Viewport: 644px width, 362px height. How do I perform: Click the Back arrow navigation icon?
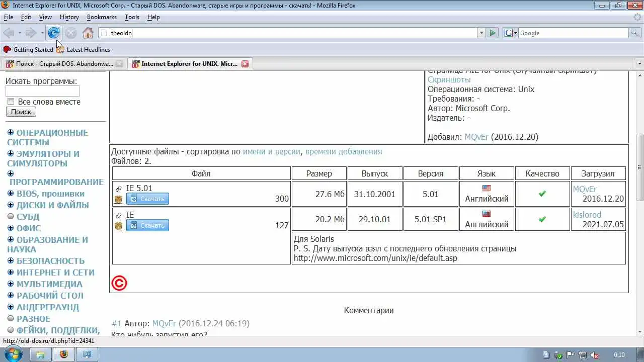pyautogui.click(x=9, y=33)
